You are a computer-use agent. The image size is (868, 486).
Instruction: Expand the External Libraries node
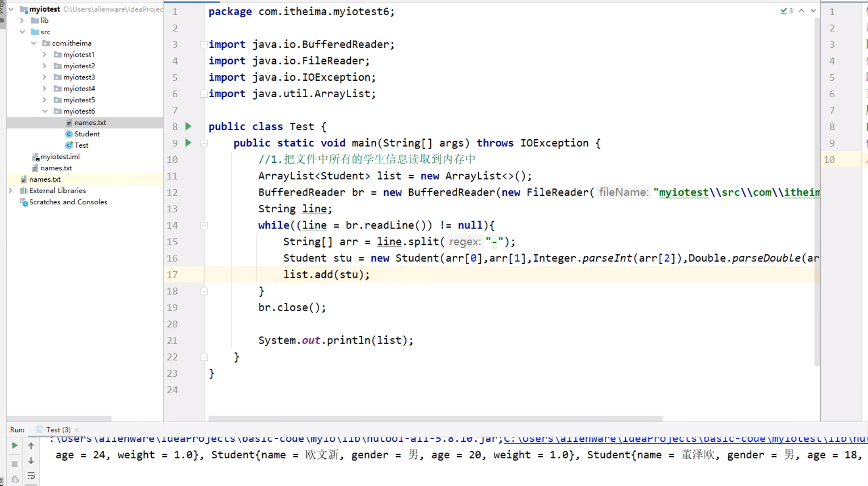pyautogui.click(x=11, y=191)
